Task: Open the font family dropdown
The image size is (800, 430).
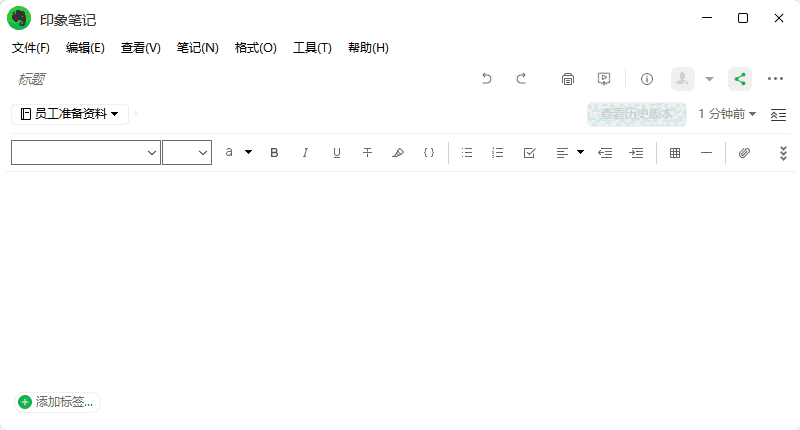Action: [86, 153]
